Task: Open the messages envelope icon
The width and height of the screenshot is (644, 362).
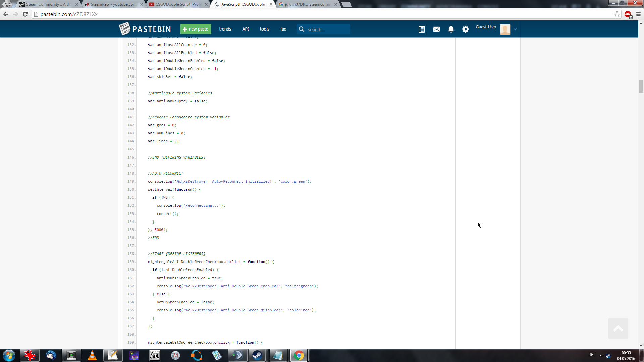Action: (436, 29)
